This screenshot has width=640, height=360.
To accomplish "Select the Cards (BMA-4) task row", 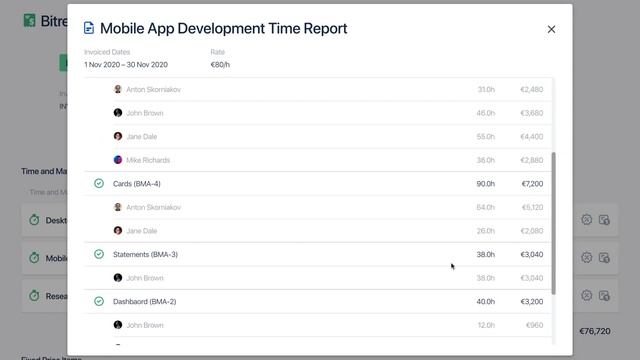I will tap(318, 184).
